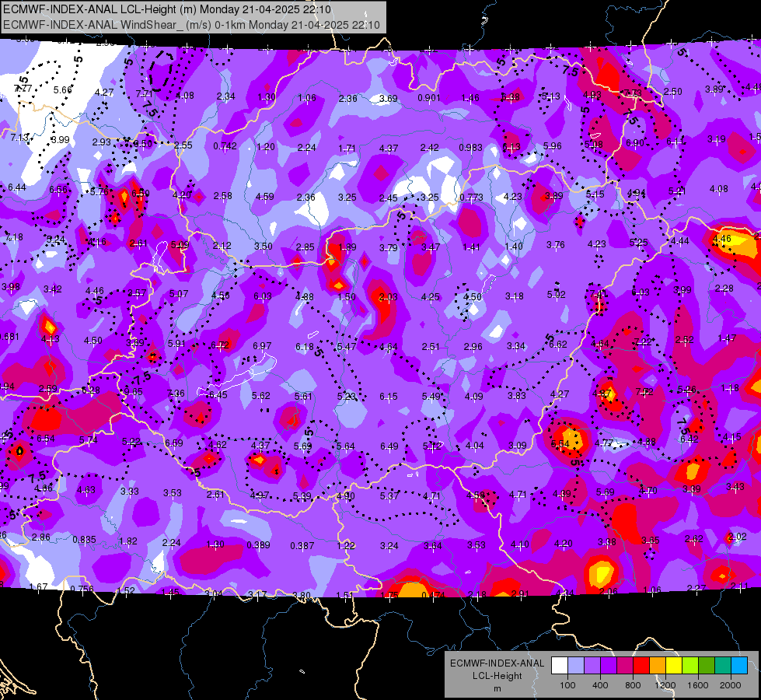The image size is (761, 700).
Task: Click the wind shear value 0.773
Action: tap(471, 198)
